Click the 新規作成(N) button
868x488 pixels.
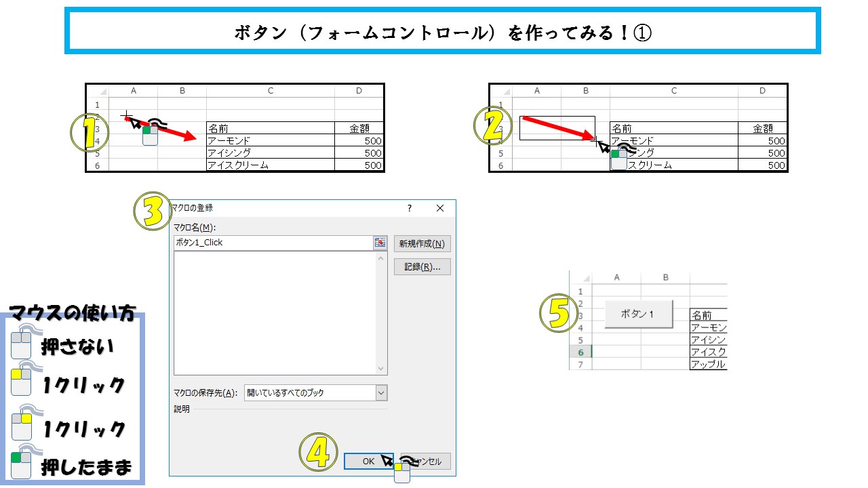422,244
